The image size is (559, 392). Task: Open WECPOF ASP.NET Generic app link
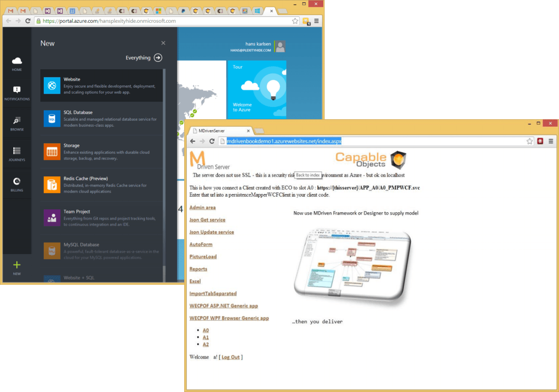(224, 306)
